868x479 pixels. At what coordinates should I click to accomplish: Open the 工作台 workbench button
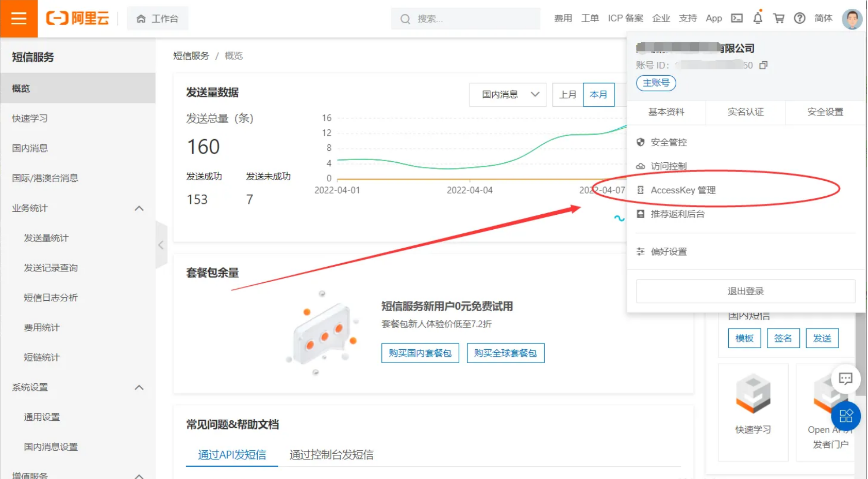tap(157, 19)
